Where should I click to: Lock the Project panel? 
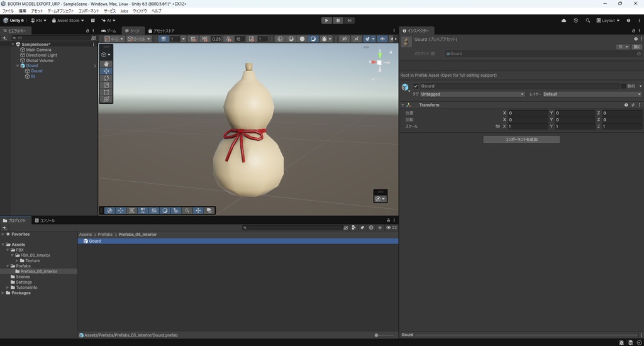pos(388,221)
